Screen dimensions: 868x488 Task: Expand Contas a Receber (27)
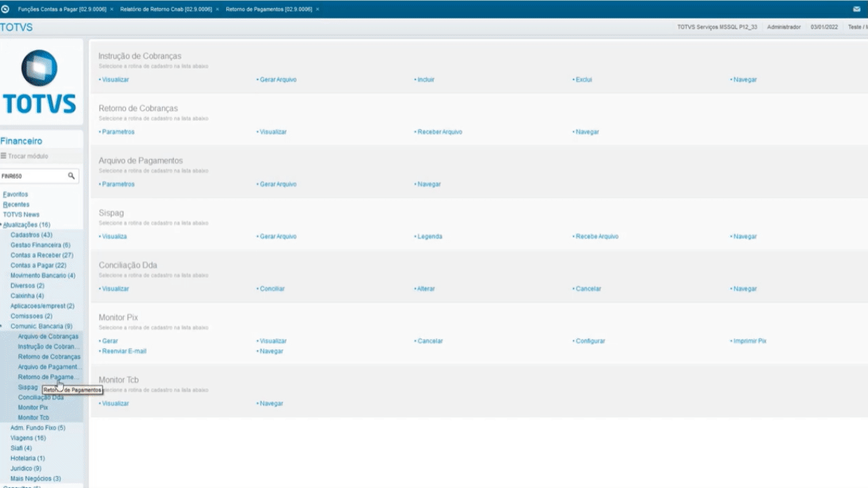coord(42,256)
